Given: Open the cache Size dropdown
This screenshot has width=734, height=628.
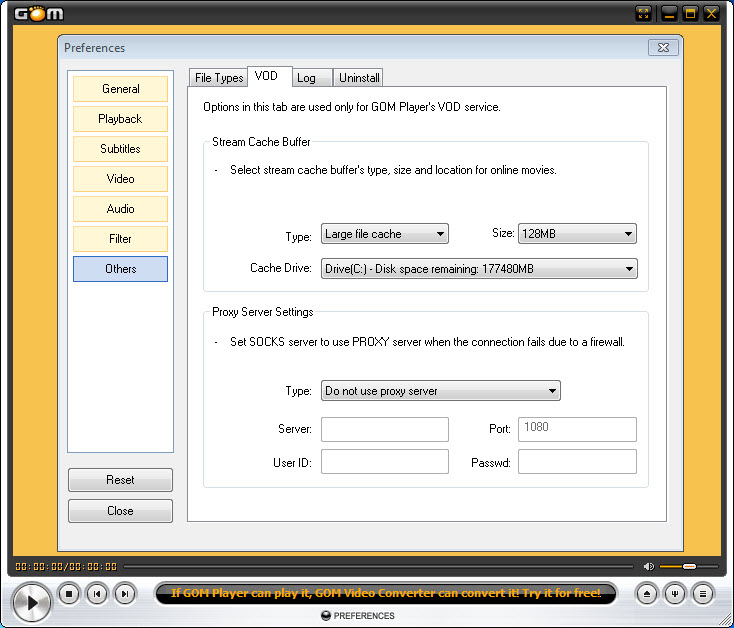Looking at the screenshot, I should tap(577, 234).
